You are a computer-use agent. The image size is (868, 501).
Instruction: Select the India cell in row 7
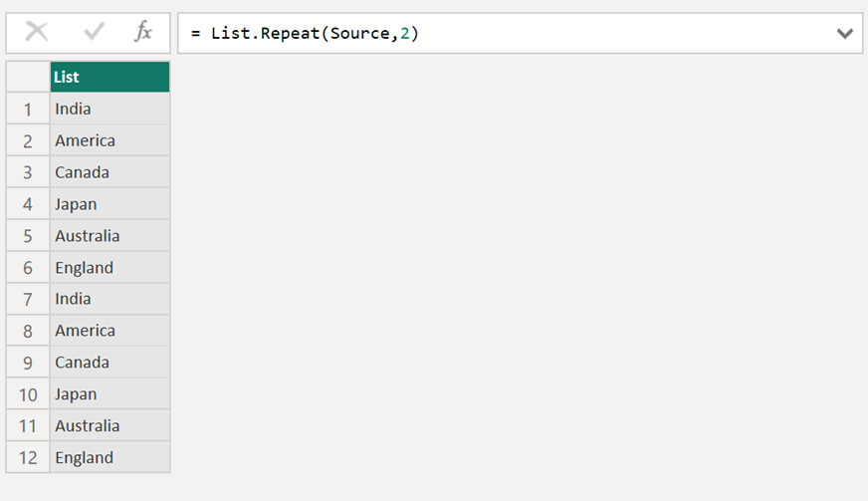coord(109,299)
